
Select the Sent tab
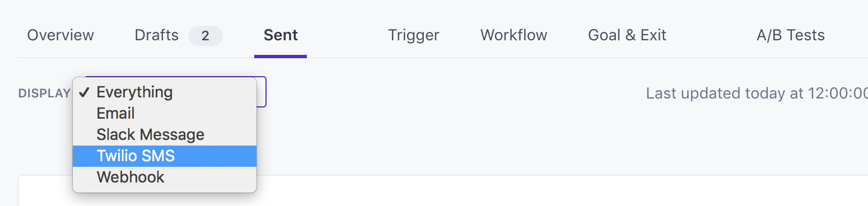point(281,35)
